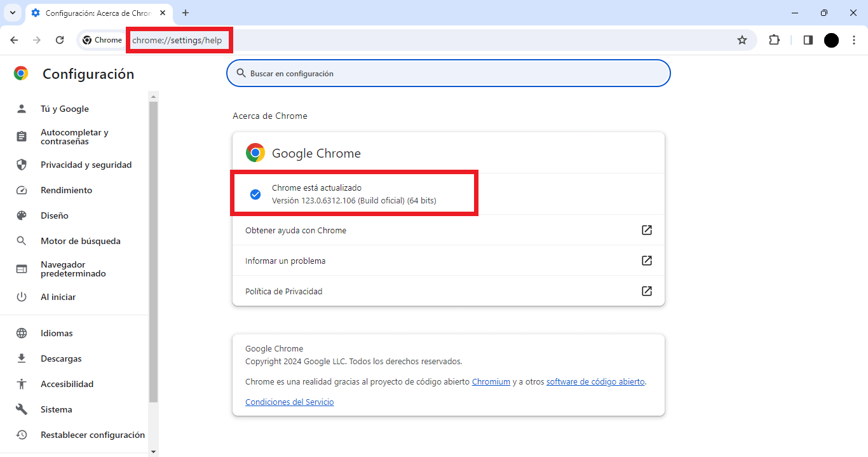Open the tab search dropdown arrow
Image resolution: width=868 pixels, height=457 pixels.
pyautogui.click(x=13, y=13)
